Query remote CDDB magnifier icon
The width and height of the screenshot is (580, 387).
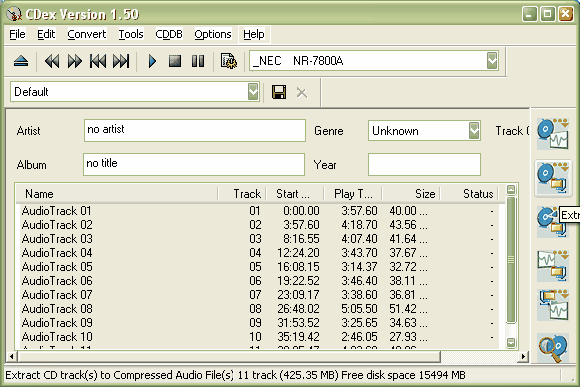[x=553, y=348]
